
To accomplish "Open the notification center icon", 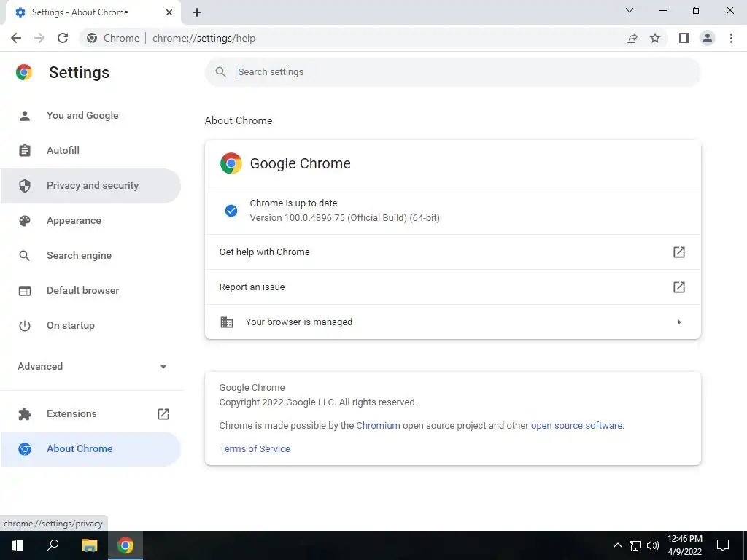I will (x=723, y=545).
